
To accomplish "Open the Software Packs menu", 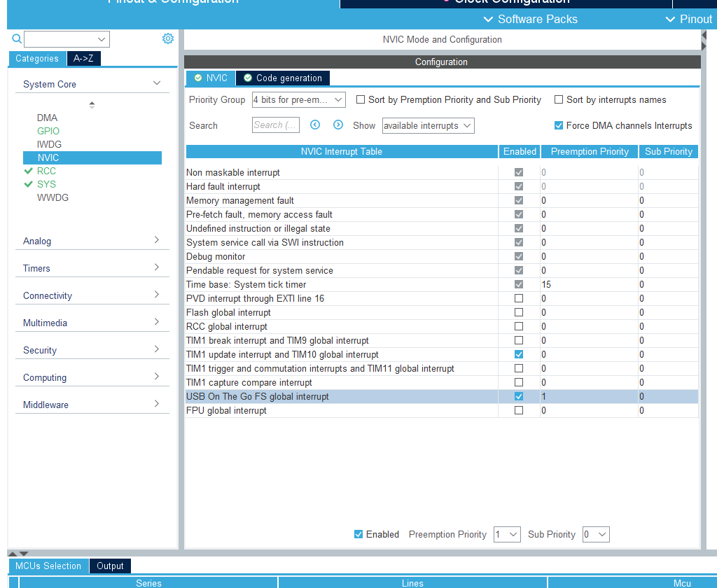I will click(531, 19).
